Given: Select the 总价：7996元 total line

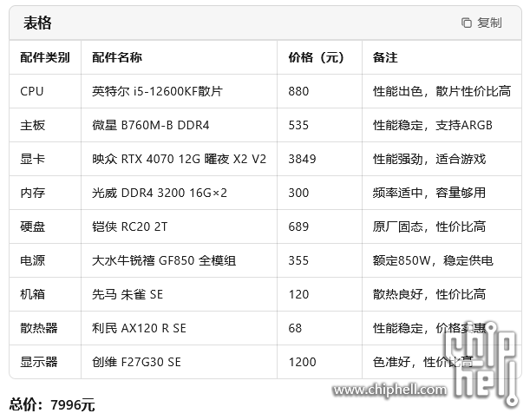Looking at the screenshot, I should tap(52, 404).
